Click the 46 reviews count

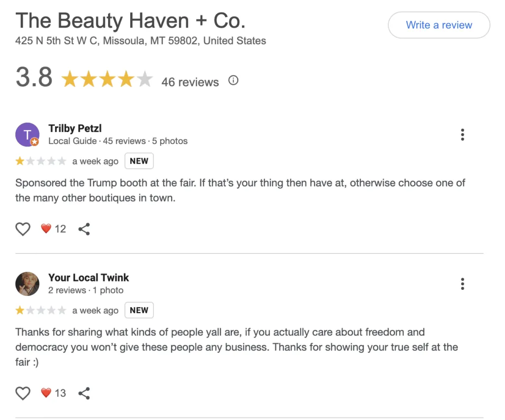coord(190,82)
